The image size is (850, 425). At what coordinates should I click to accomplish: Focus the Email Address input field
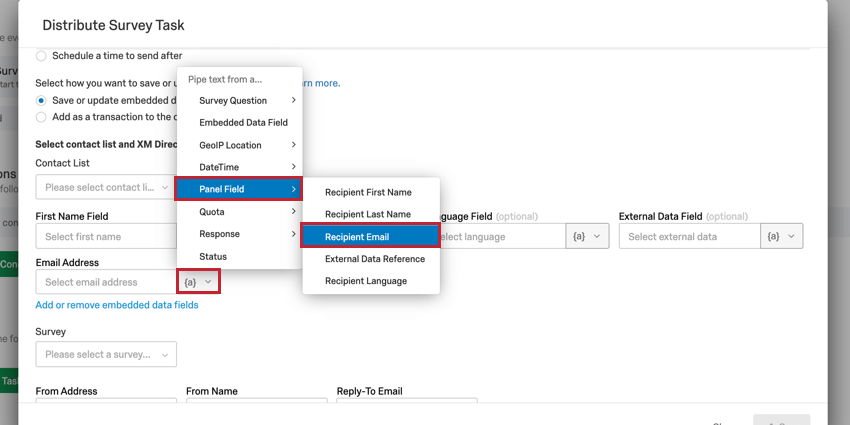(105, 282)
